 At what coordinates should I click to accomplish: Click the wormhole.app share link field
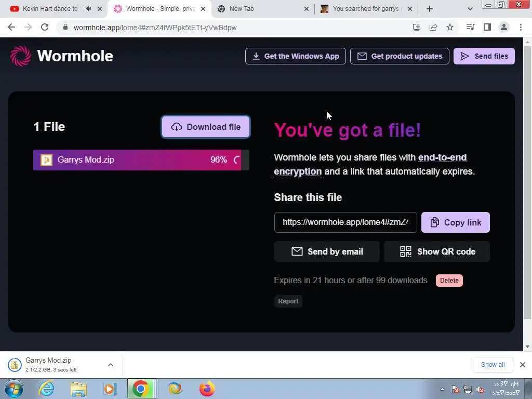(x=345, y=222)
